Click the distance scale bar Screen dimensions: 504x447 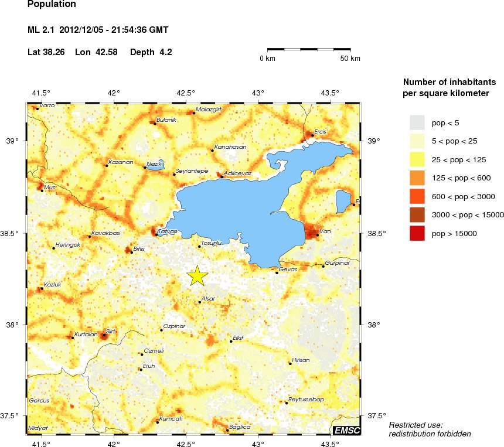(x=309, y=50)
